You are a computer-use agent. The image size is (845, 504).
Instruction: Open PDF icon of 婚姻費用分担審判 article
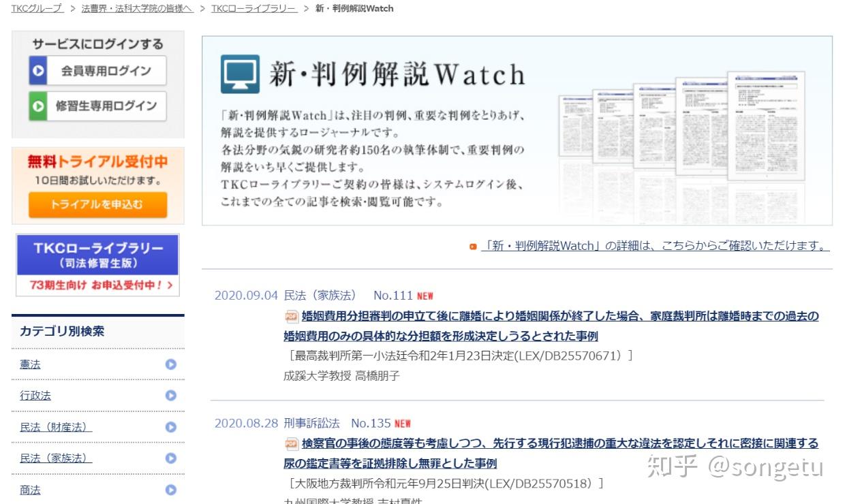point(291,316)
